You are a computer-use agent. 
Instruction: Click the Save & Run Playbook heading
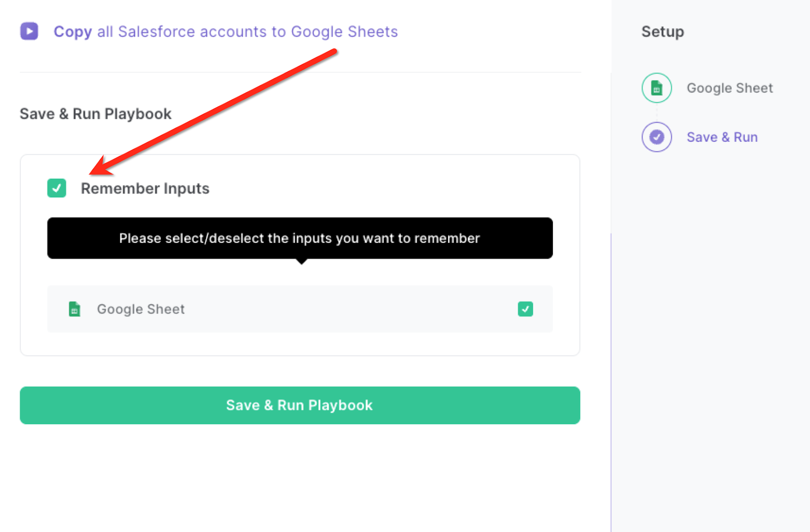96,114
